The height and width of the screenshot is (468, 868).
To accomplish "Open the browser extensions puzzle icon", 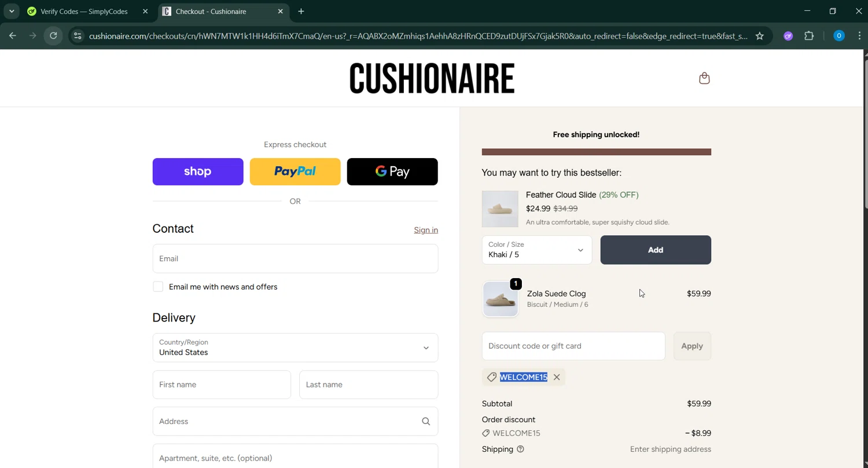I will tap(809, 36).
